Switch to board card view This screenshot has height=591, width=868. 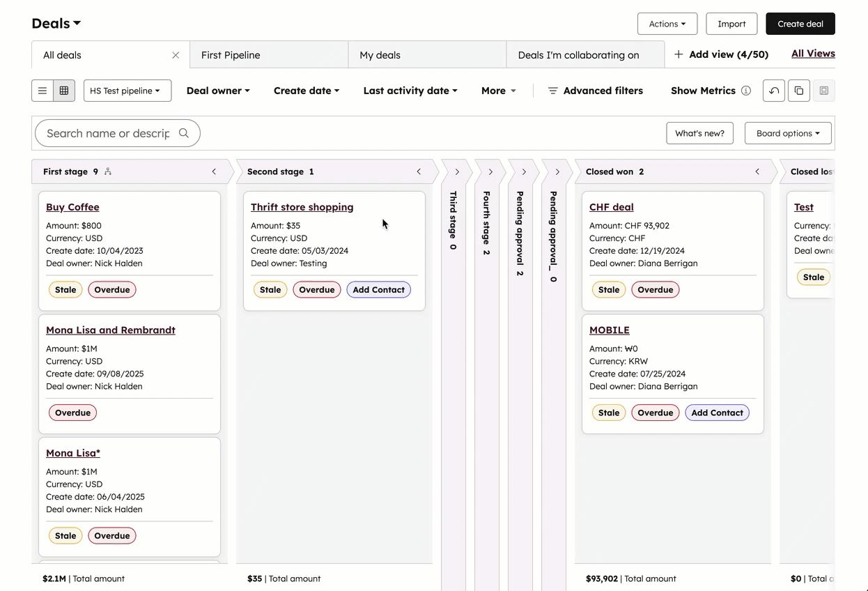click(x=64, y=91)
